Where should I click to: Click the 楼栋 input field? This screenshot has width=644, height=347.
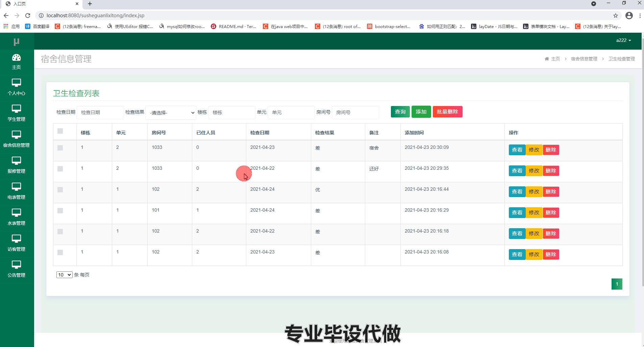pyautogui.click(x=232, y=112)
